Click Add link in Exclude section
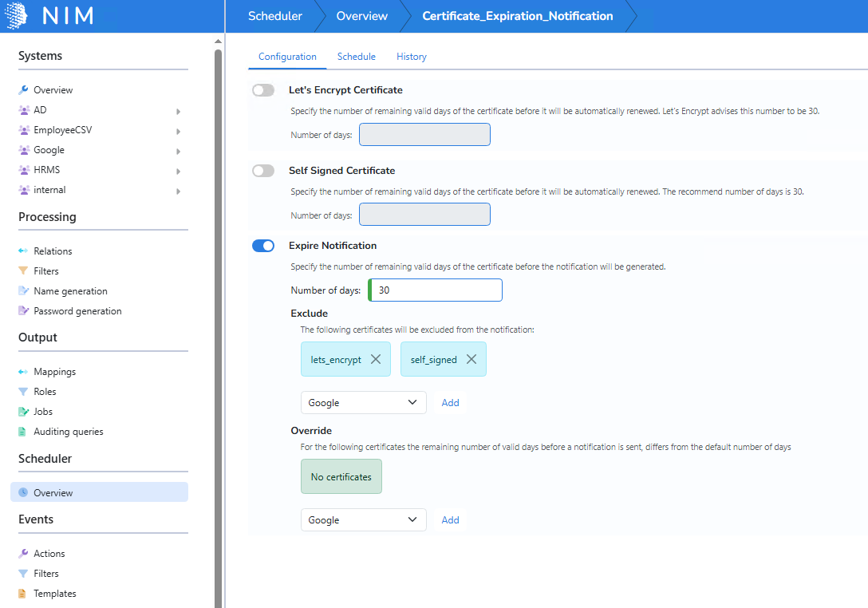This screenshot has height=608, width=868. [451, 403]
